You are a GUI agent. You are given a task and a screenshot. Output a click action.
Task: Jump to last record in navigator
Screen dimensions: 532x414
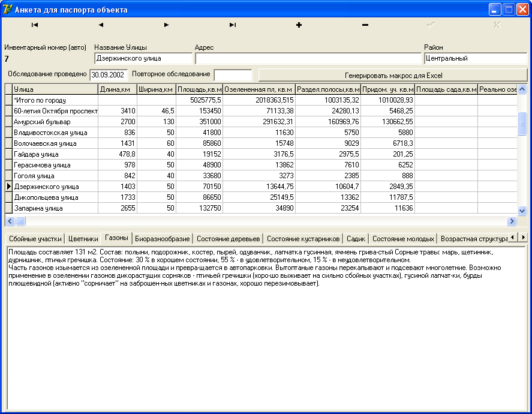[x=233, y=25]
